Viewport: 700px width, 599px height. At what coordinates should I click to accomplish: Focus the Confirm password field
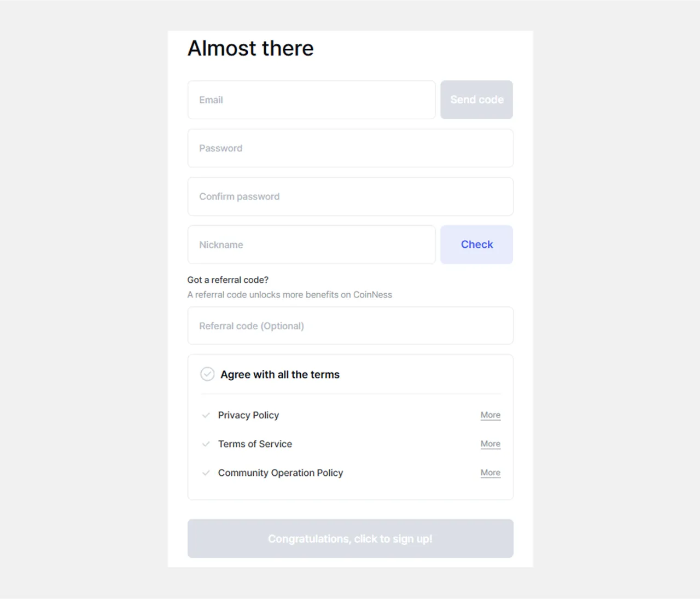pyautogui.click(x=351, y=196)
